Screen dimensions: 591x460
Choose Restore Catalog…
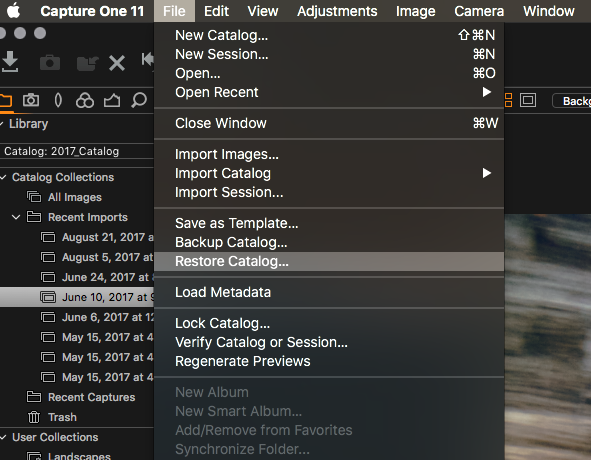tap(329, 261)
